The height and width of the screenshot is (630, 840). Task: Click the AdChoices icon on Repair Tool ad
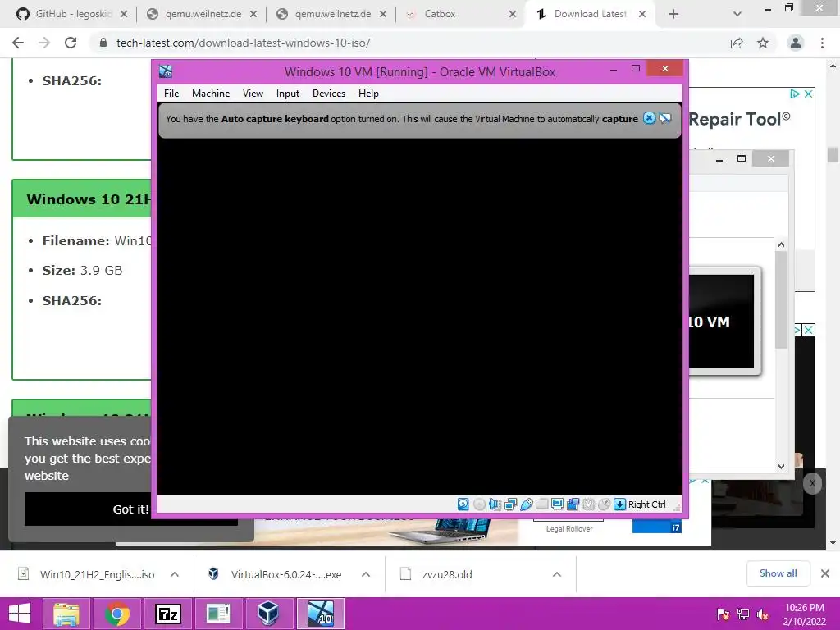pyautogui.click(x=795, y=94)
